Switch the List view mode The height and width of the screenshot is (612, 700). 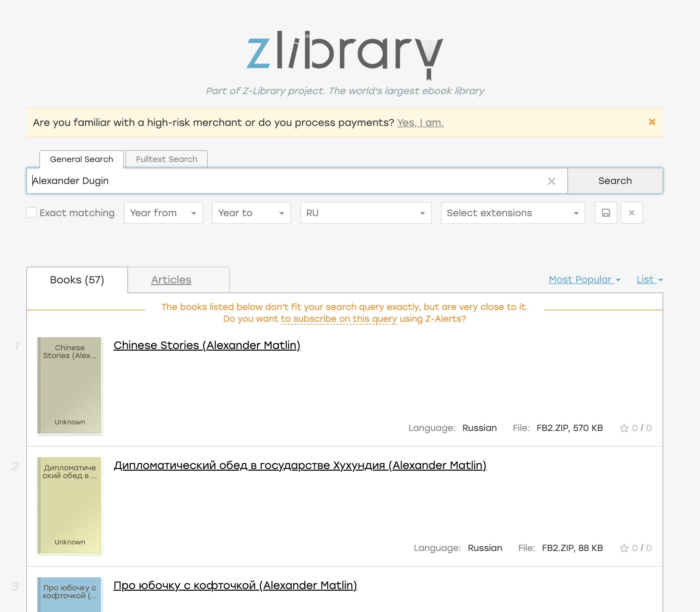click(649, 279)
